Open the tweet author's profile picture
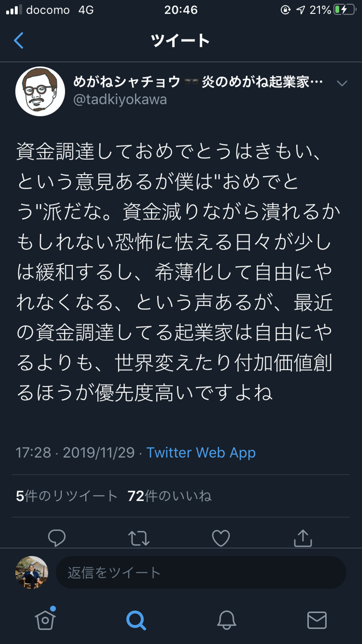 click(x=40, y=91)
